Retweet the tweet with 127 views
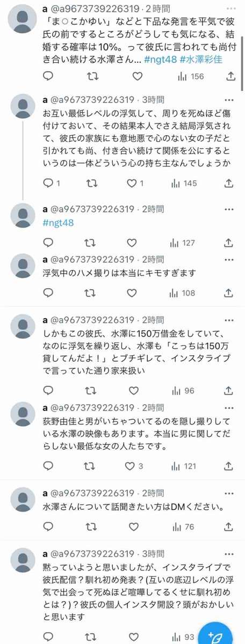 click(93, 243)
